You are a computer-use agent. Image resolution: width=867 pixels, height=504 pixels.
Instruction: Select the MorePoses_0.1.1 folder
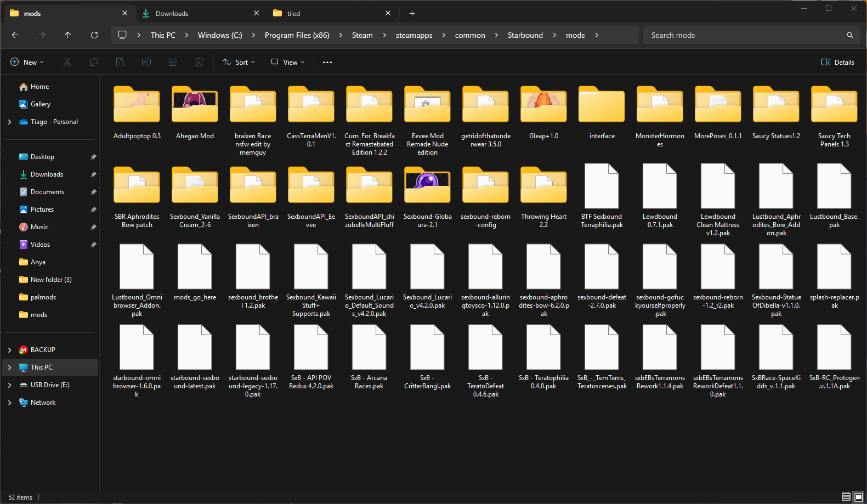tap(718, 112)
